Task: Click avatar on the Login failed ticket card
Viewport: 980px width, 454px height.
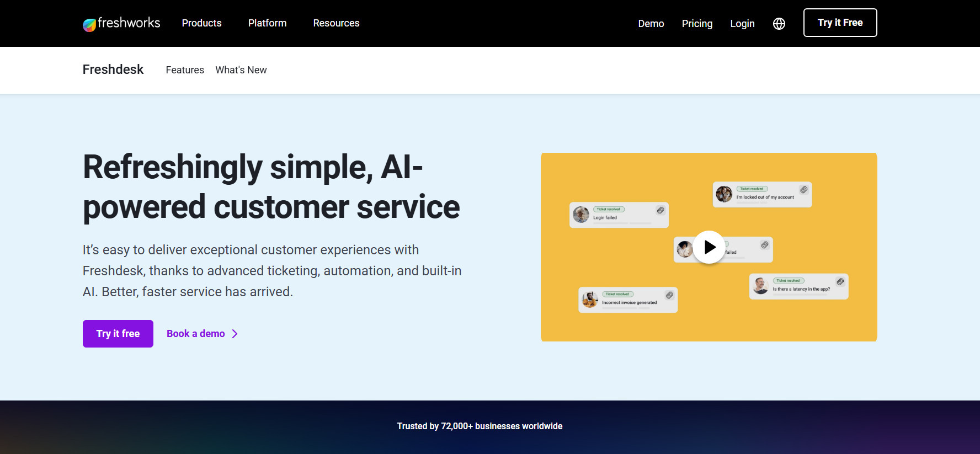Action: [581, 215]
